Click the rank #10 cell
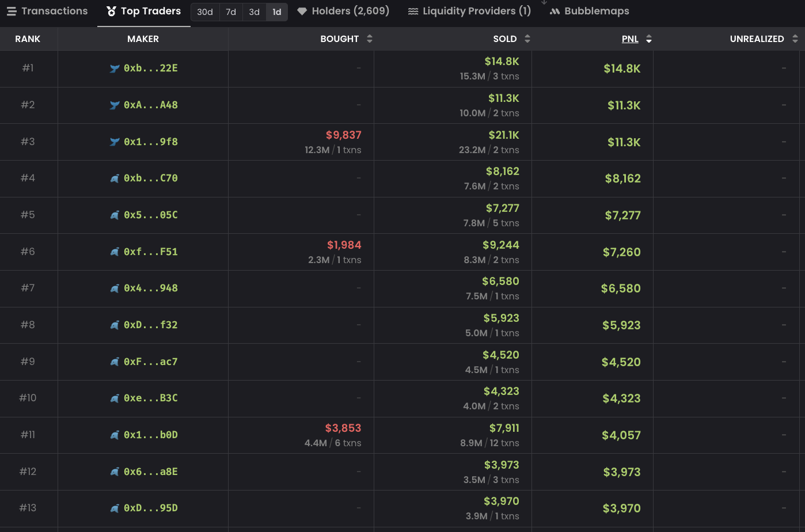Screen dimensions: 805x532 [28, 398]
